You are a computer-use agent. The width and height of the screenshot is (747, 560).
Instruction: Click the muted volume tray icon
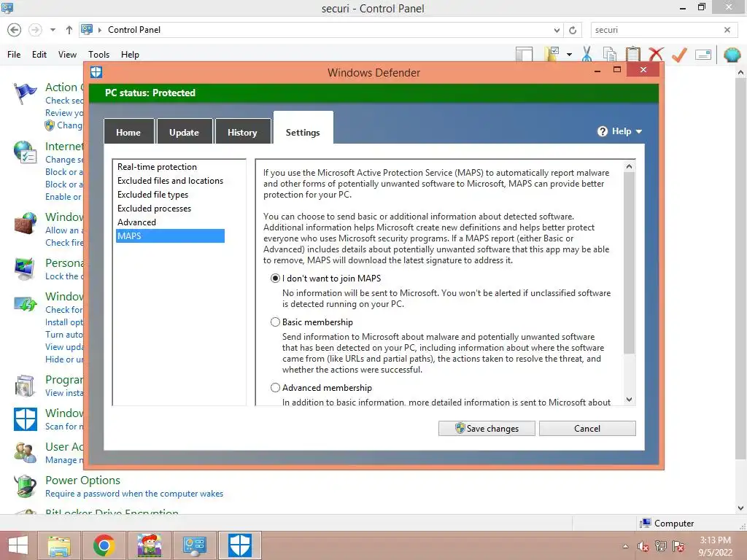pyautogui.click(x=643, y=546)
